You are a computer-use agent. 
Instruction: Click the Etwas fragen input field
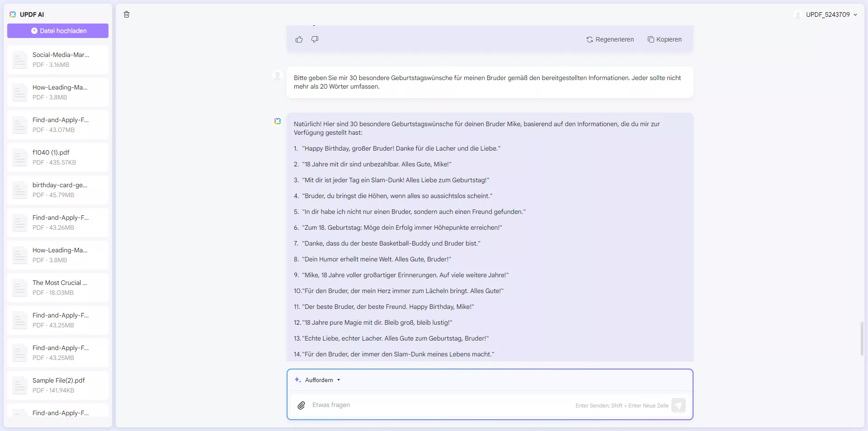pos(441,405)
